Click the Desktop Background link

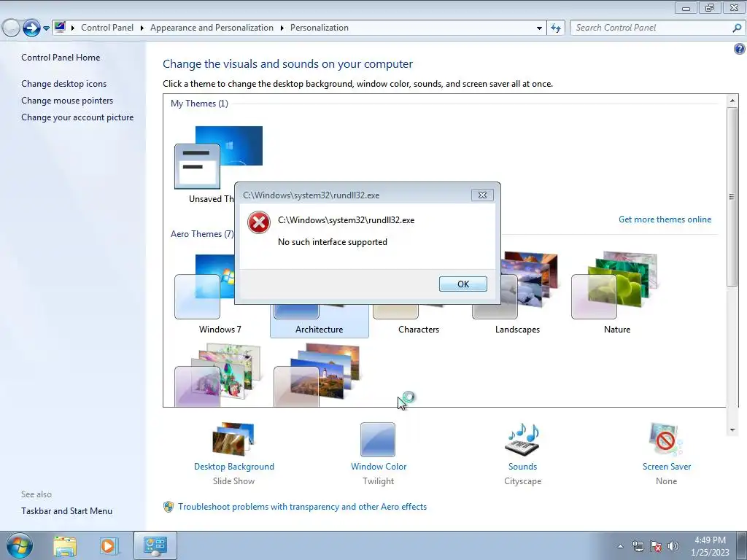(234, 467)
